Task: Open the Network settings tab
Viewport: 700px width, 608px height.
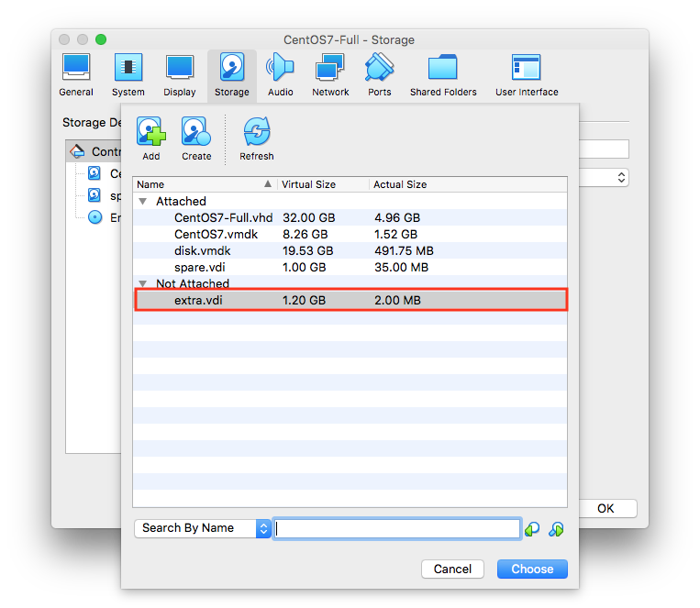Action: 330,75
